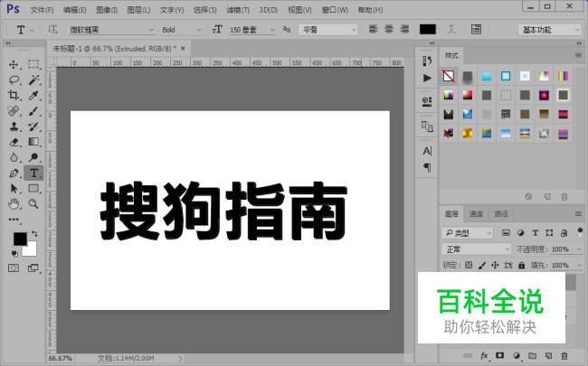Open the blend mode dropdown
588x366 pixels.
pyautogui.click(x=476, y=249)
